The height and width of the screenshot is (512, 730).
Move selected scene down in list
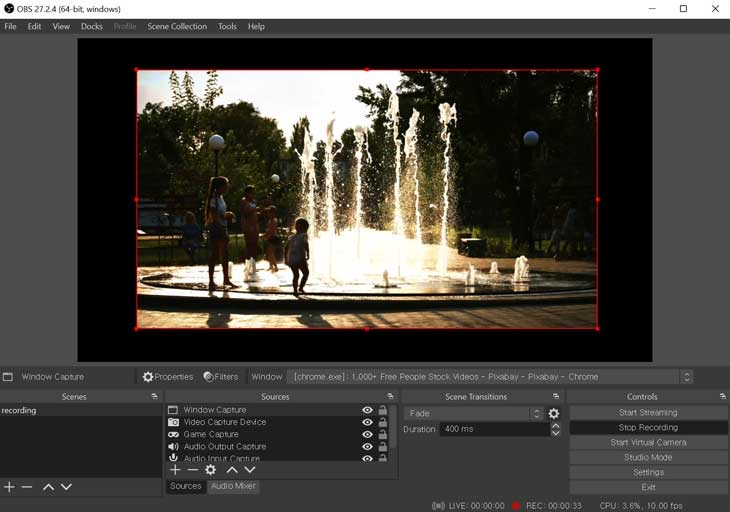coord(66,487)
